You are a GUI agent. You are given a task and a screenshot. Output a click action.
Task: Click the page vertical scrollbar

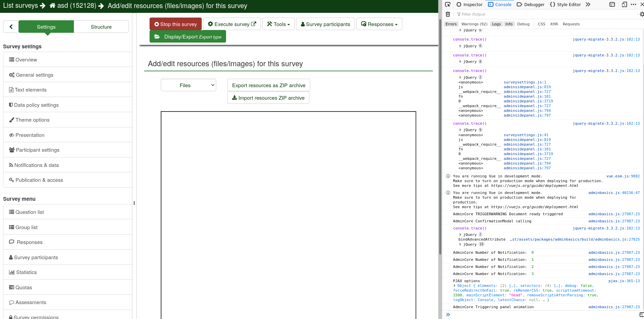(440, 135)
